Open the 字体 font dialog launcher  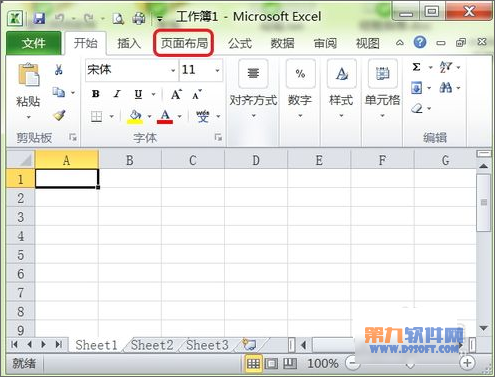click(x=218, y=137)
